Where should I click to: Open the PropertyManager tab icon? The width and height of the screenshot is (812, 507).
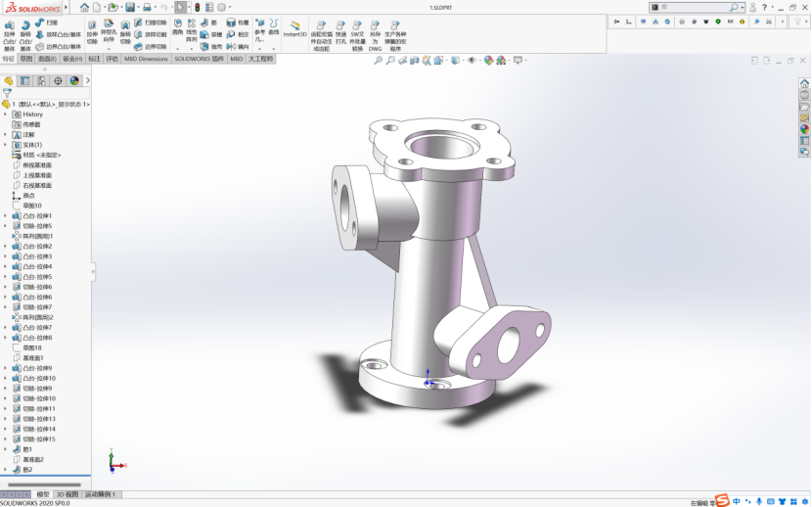25,81
